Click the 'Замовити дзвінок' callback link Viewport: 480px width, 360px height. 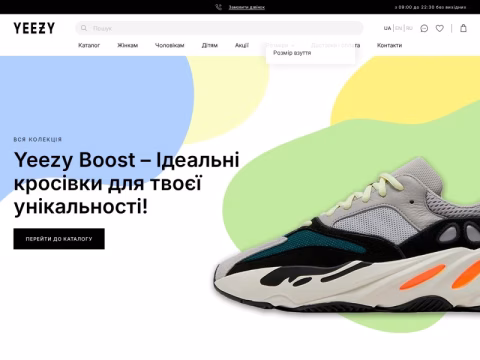(247, 7)
